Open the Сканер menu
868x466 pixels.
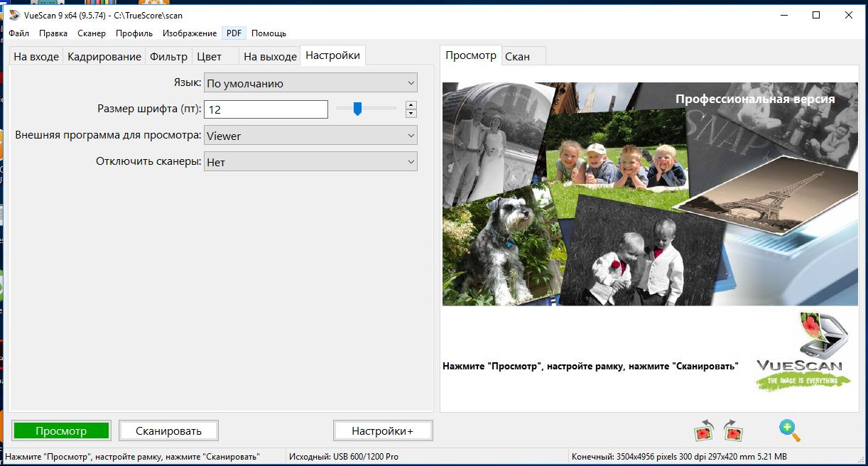[x=92, y=33]
